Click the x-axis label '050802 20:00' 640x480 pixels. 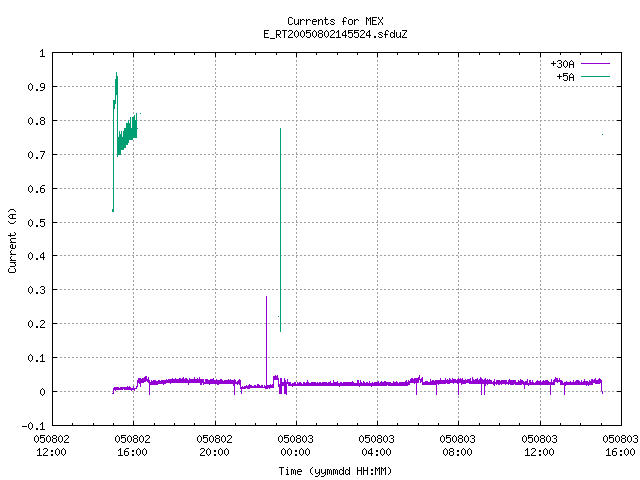(x=214, y=445)
